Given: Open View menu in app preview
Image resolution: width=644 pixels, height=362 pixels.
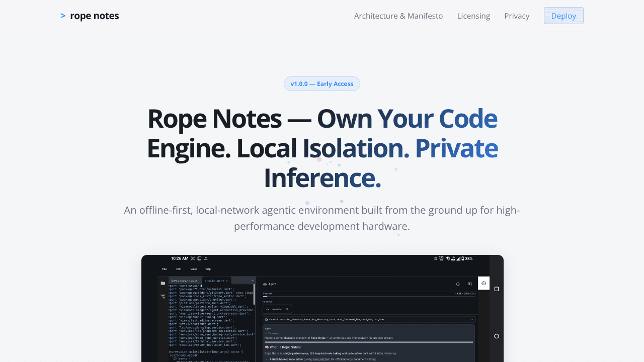Looking at the screenshot, I should click(193, 269).
